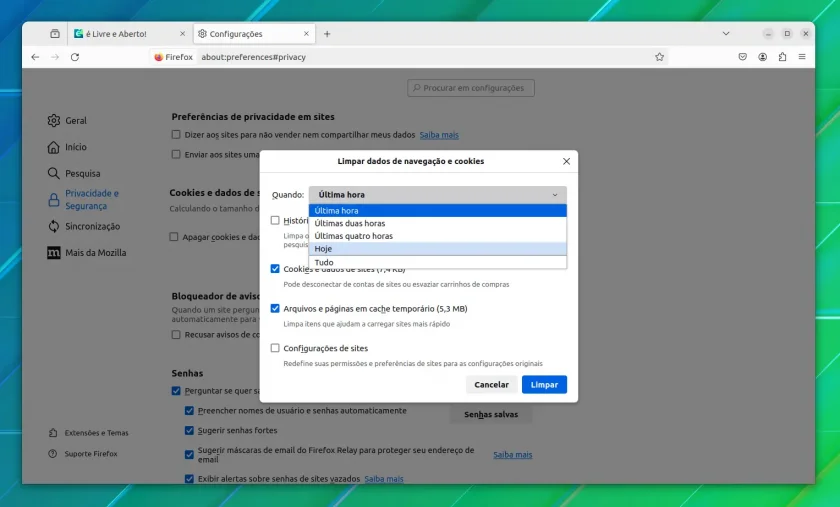Toggle 'Preencher nomes de usuário e senhas' checkbox
The image size is (840, 507).
click(189, 411)
